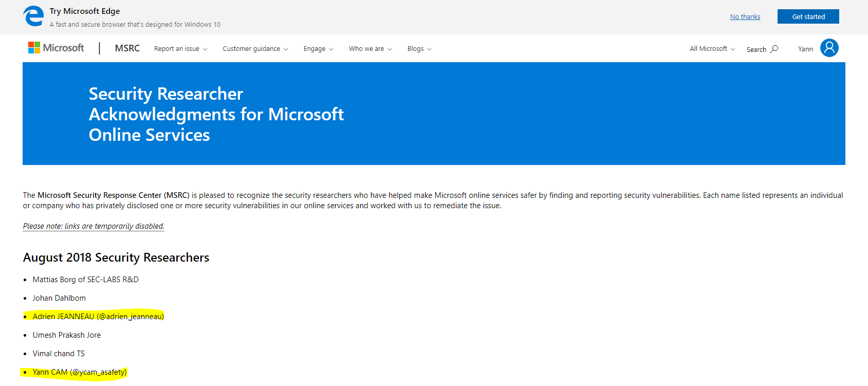This screenshot has width=868, height=386.
Task: Click the Security Researcher Acknowledgments banner title
Action: click(x=216, y=114)
